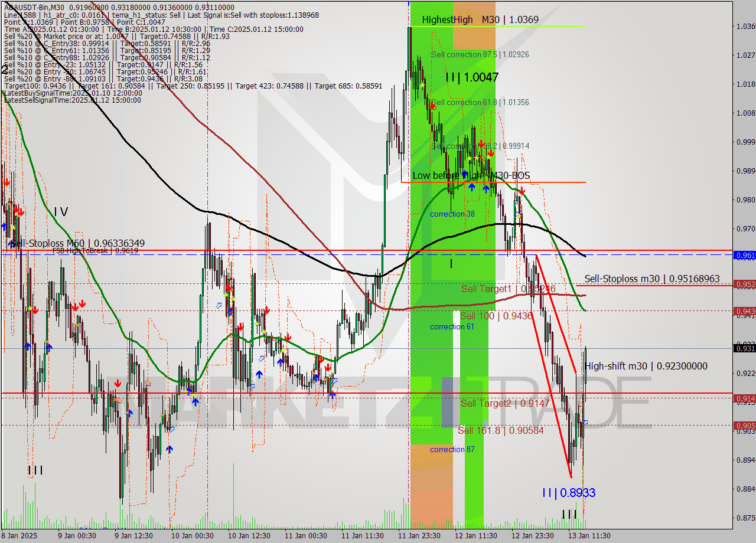Click the red down arrow beside 'Sell correction 61.8'
The image size is (756, 543).
point(432,105)
